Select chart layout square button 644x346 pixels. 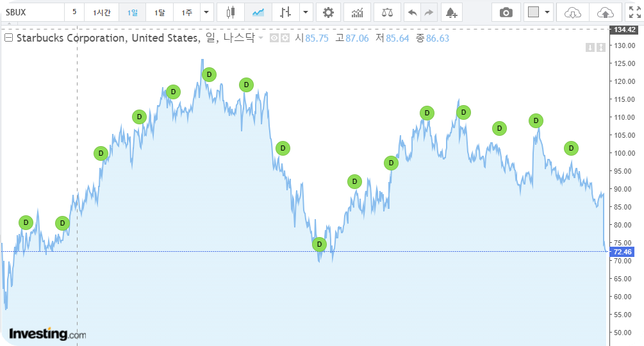point(533,12)
